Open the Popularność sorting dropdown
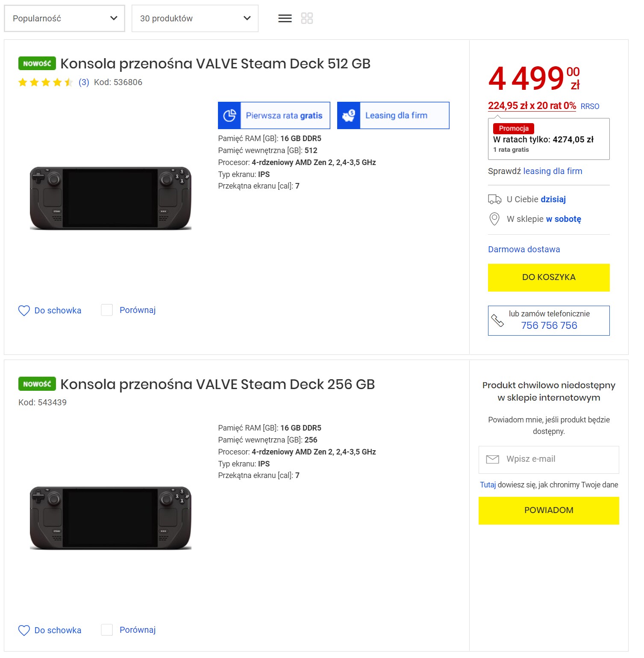The width and height of the screenshot is (644, 658). 65,18
